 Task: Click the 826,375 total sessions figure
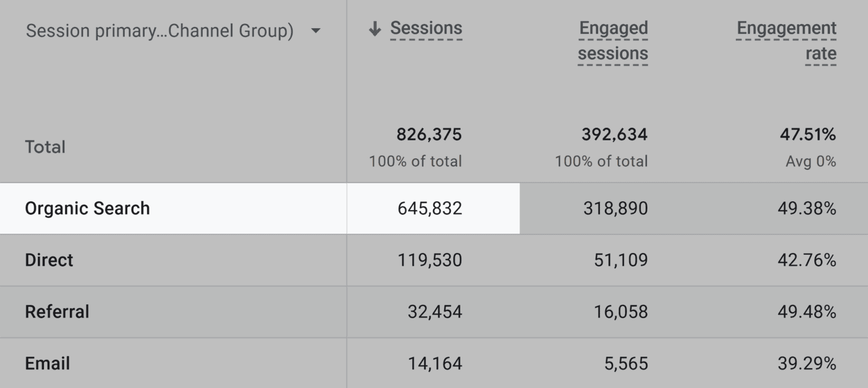tap(429, 134)
